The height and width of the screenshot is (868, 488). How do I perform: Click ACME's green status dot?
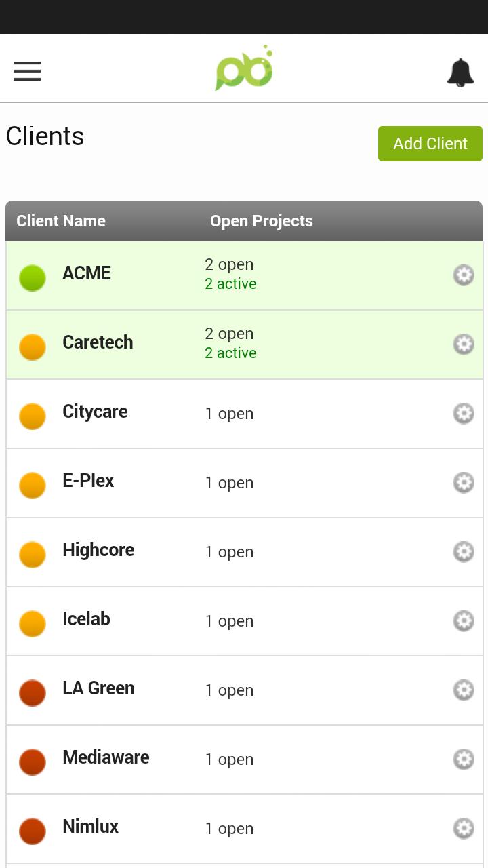coord(33,278)
